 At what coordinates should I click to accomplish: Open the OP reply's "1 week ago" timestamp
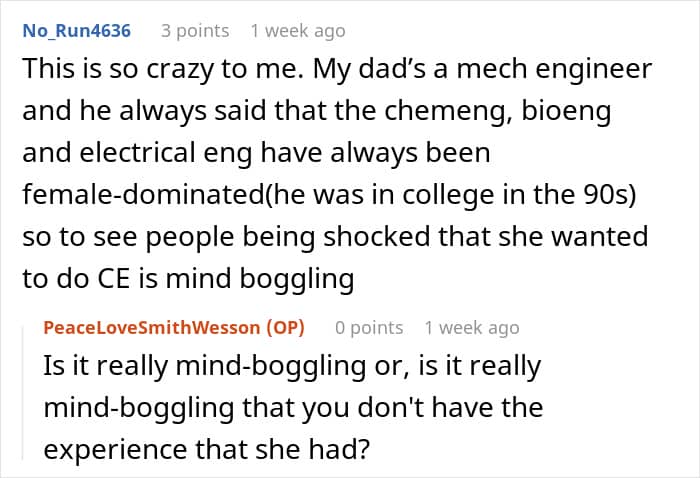472,328
